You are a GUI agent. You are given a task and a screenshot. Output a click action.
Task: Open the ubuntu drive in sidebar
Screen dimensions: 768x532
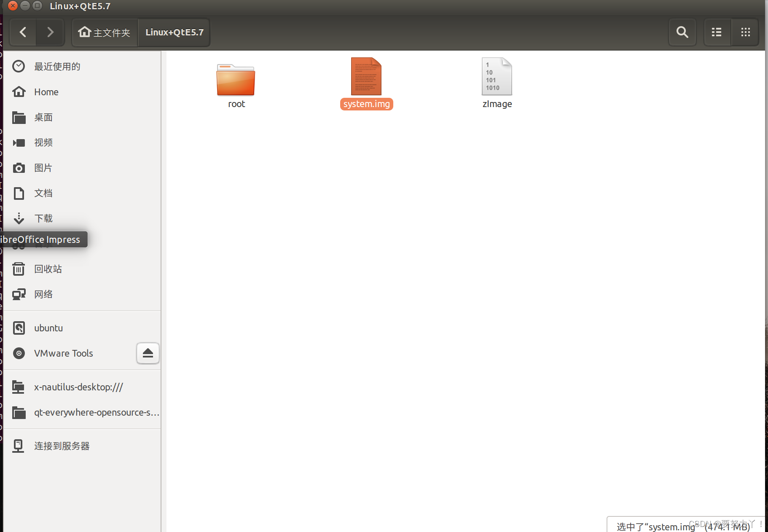(x=82, y=328)
